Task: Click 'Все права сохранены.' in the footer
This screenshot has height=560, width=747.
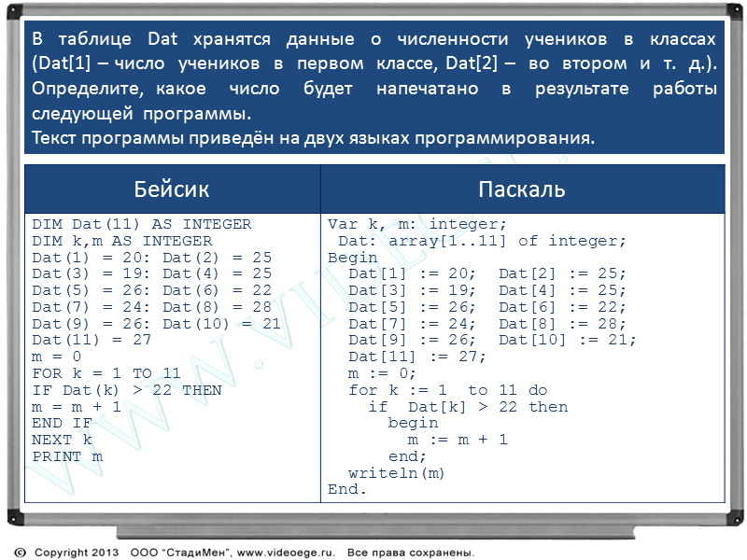Action: coord(411,553)
